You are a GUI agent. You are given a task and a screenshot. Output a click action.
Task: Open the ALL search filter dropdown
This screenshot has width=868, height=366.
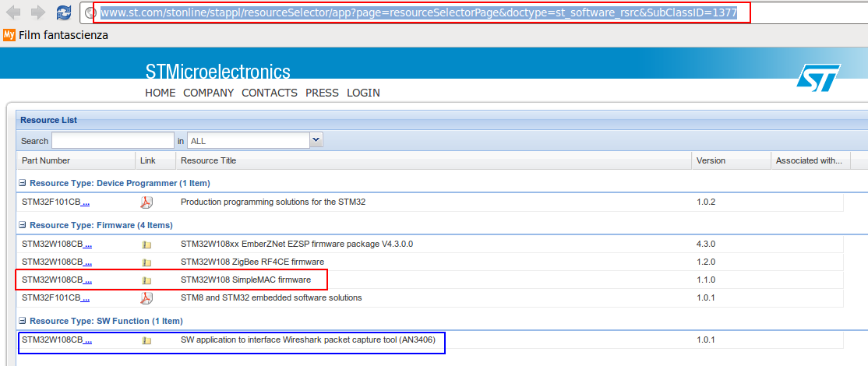316,140
